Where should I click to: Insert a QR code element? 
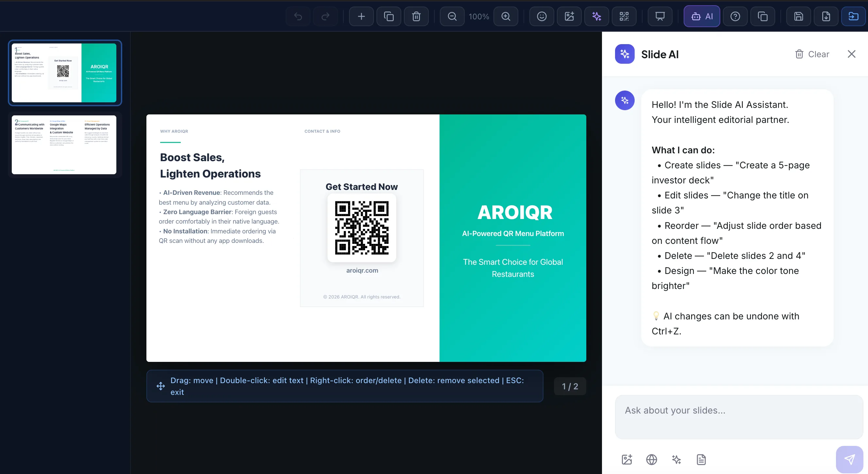click(x=625, y=16)
